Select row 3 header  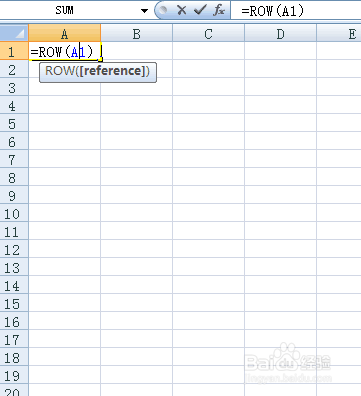coord(14,87)
